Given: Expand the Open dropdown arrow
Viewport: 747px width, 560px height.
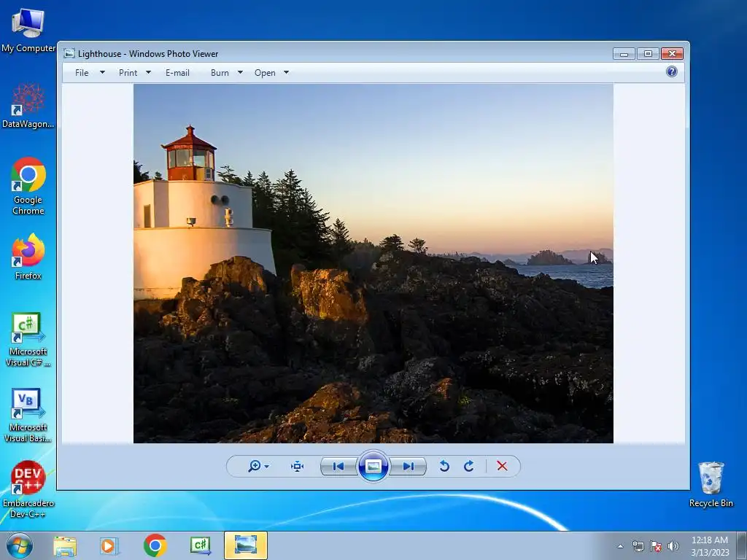Looking at the screenshot, I should pyautogui.click(x=286, y=72).
